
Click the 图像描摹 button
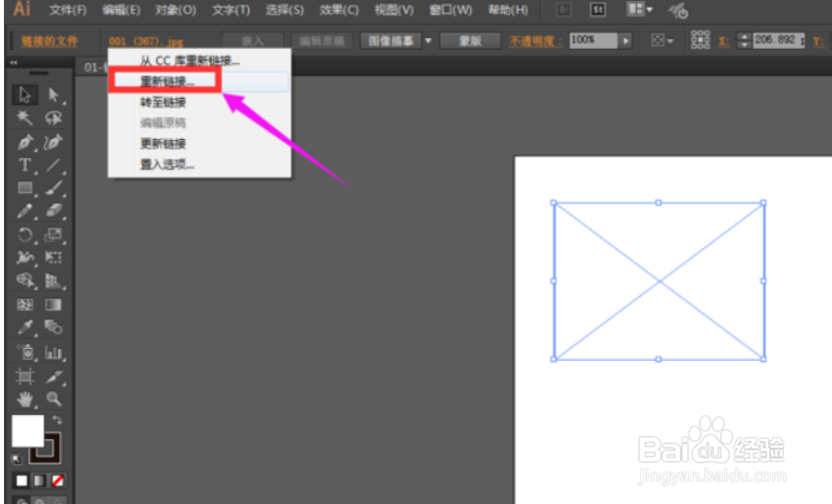(390, 41)
